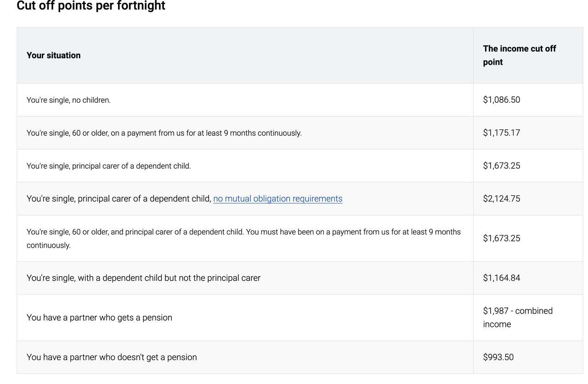
Task: Click the $1,164.84 cut off amount
Action: coord(501,278)
